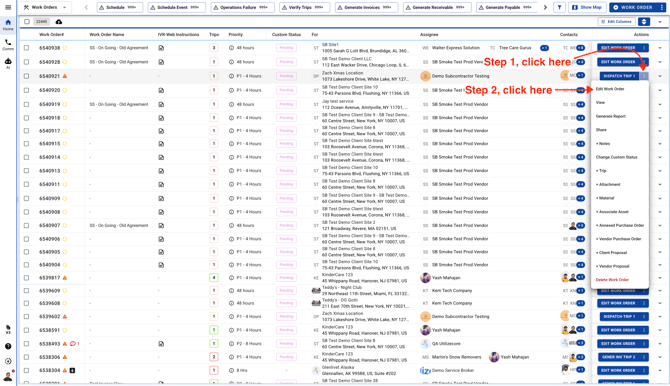Select the checkbox for work order 6540919
The image size is (670, 386).
(x=26, y=104)
